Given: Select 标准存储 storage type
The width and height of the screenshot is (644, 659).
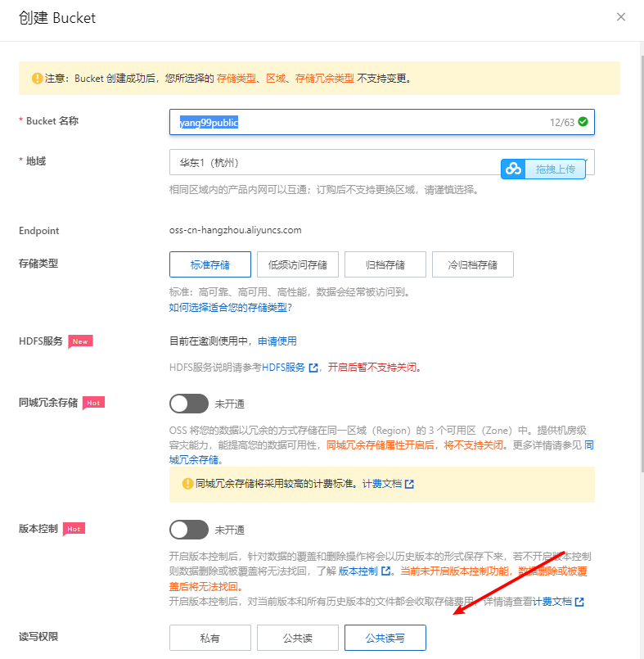Looking at the screenshot, I should (x=210, y=264).
